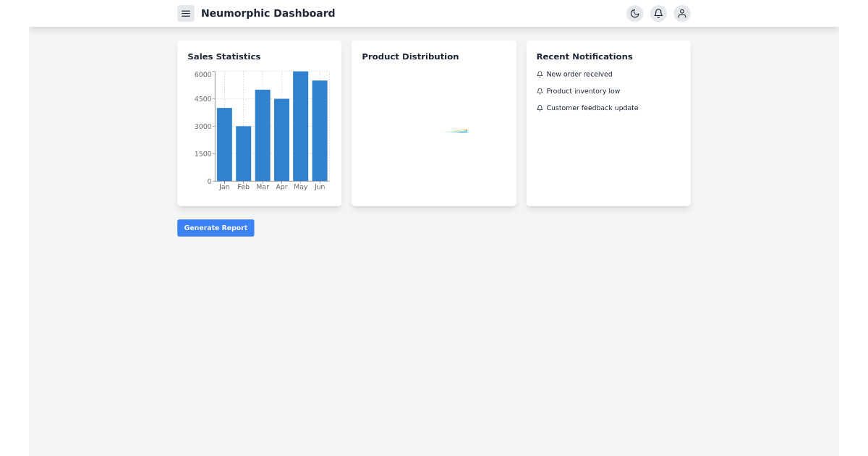
Task: Click the bell icon beside Customer feedback update
Action: (x=540, y=107)
